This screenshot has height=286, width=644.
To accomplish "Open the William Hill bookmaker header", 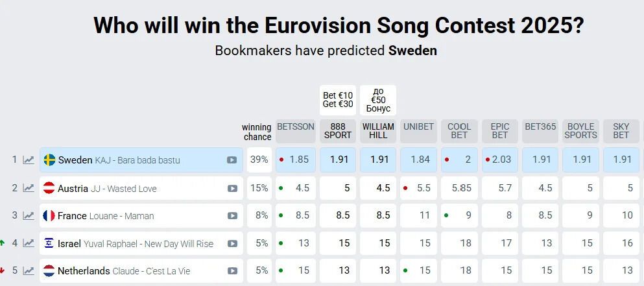I will (378, 131).
